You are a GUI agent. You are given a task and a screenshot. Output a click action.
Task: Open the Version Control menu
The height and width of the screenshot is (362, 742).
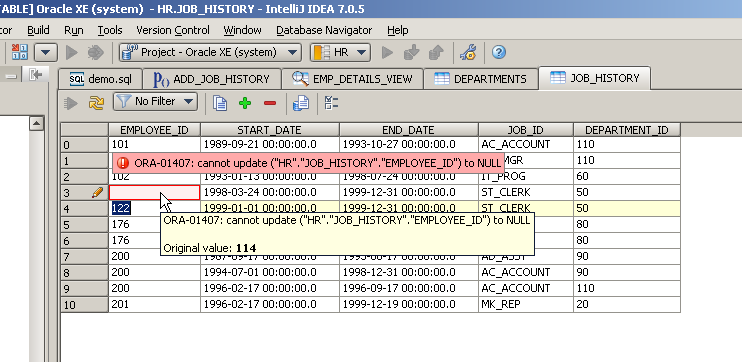[173, 30]
